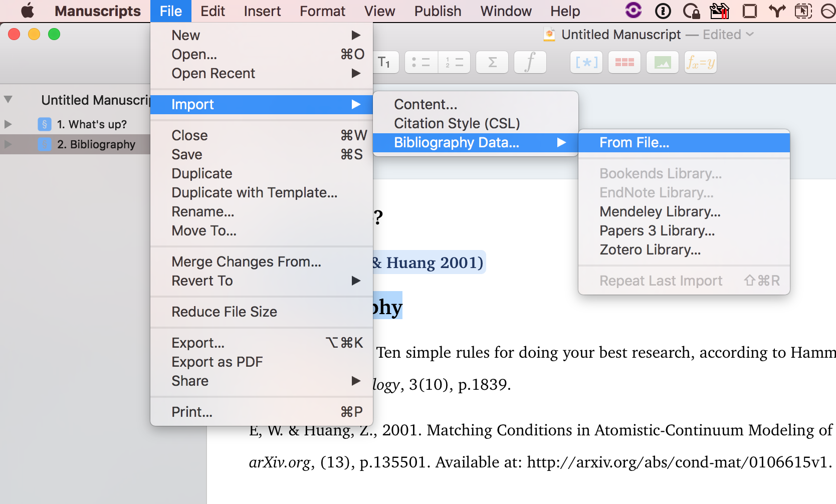Open the Apple menu
Viewport: 836px width, 504px height.
[28, 11]
